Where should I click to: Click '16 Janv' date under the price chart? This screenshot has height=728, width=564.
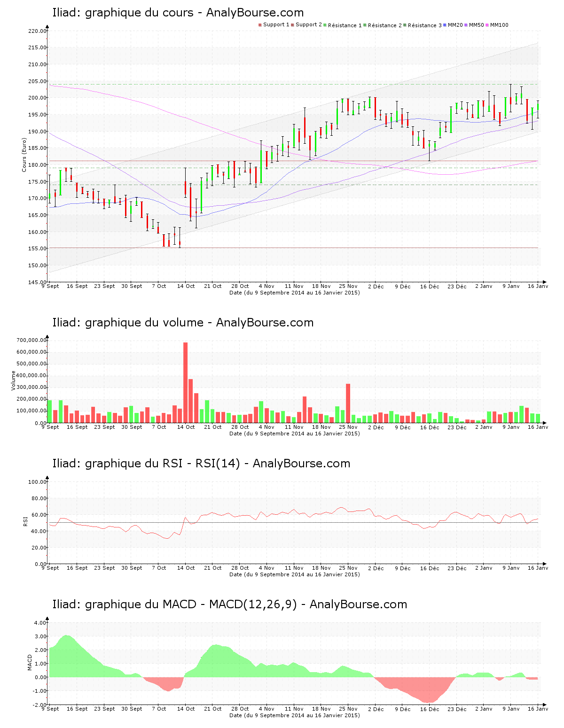point(538,286)
